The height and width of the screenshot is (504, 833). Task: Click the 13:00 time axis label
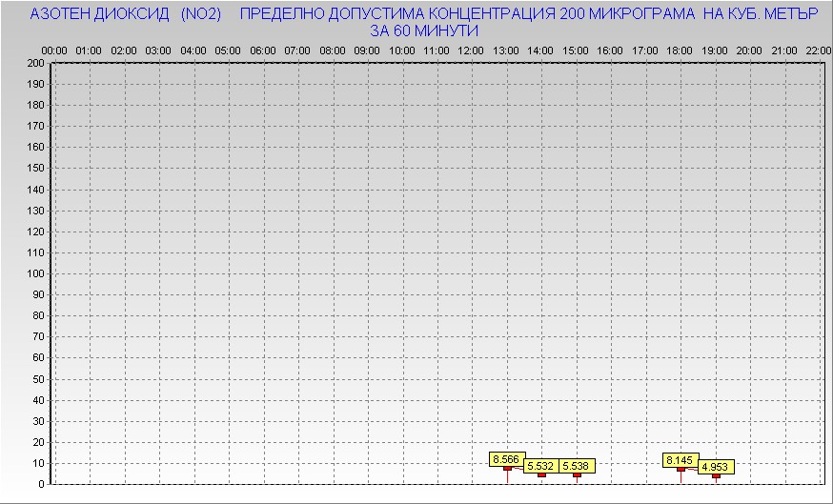pyautogui.click(x=506, y=50)
